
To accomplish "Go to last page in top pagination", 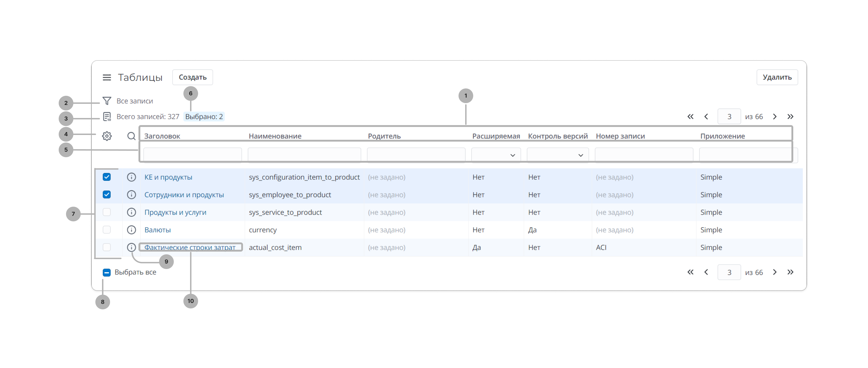I will [x=790, y=116].
